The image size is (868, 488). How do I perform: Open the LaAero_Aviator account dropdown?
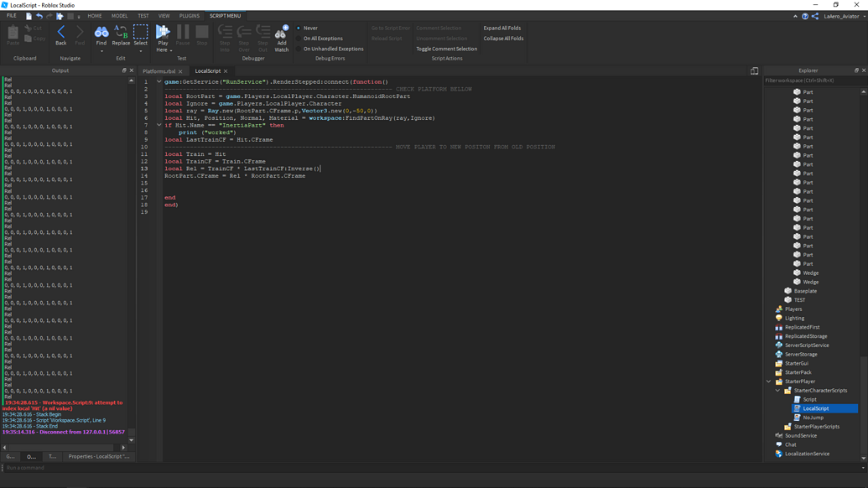(845, 16)
